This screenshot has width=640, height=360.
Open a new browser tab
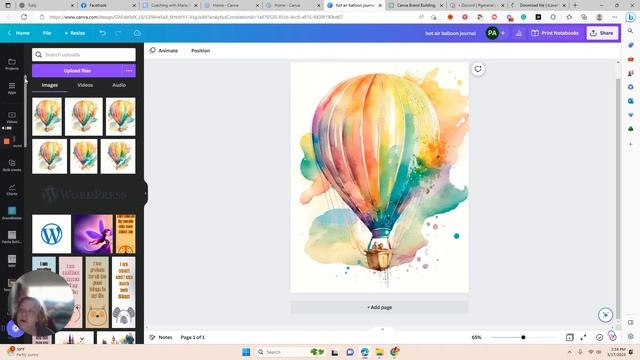pyautogui.click(x=575, y=5)
